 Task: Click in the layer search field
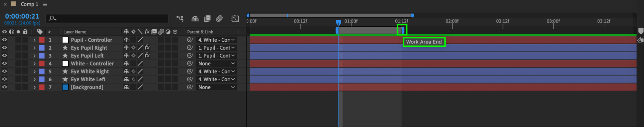[x=107, y=19]
